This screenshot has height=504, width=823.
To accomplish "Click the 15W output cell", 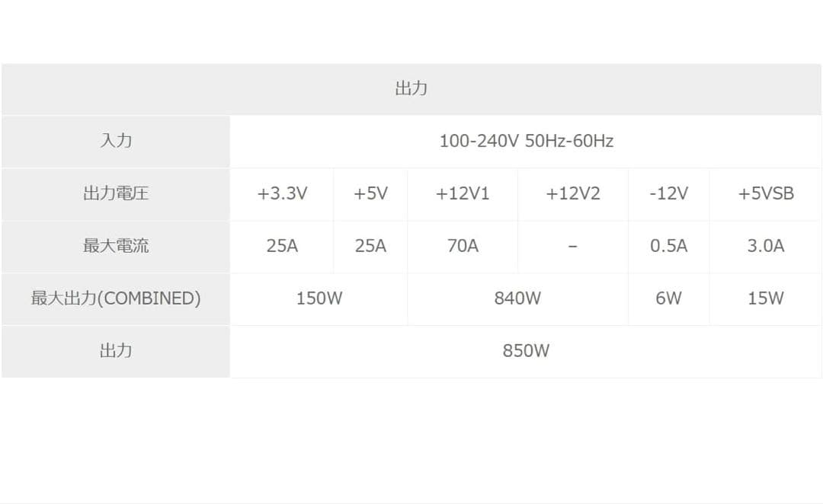I will coord(766,298).
